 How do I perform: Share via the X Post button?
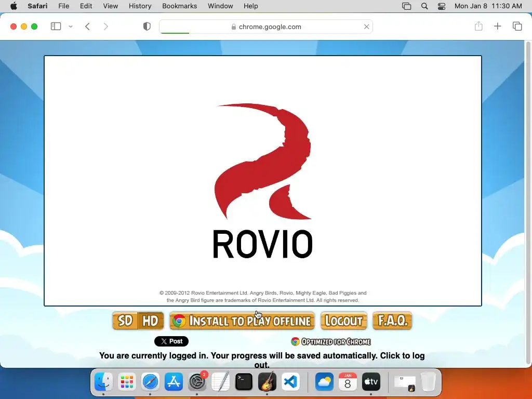pyautogui.click(x=171, y=341)
